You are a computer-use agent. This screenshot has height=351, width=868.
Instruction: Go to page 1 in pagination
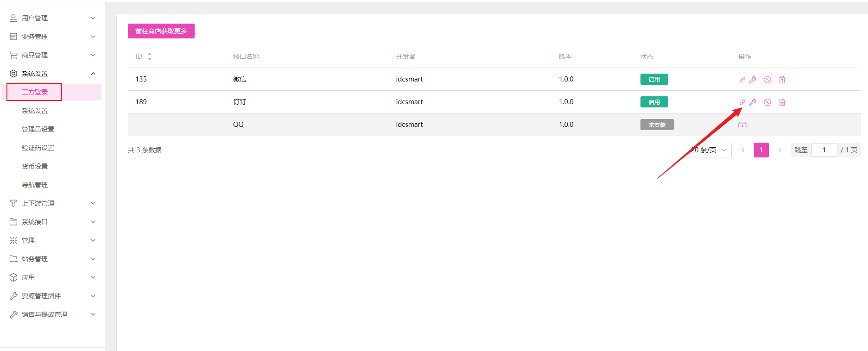click(x=761, y=150)
